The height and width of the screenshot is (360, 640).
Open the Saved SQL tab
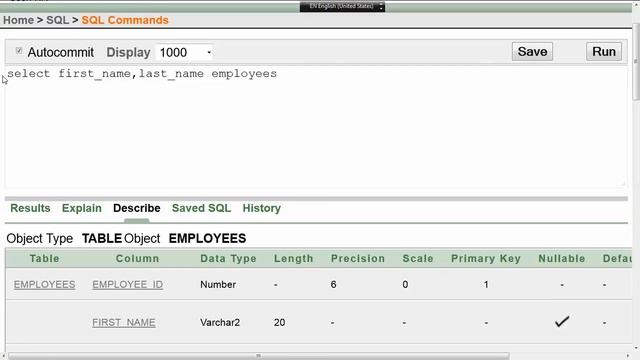click(x=201, y=208)
